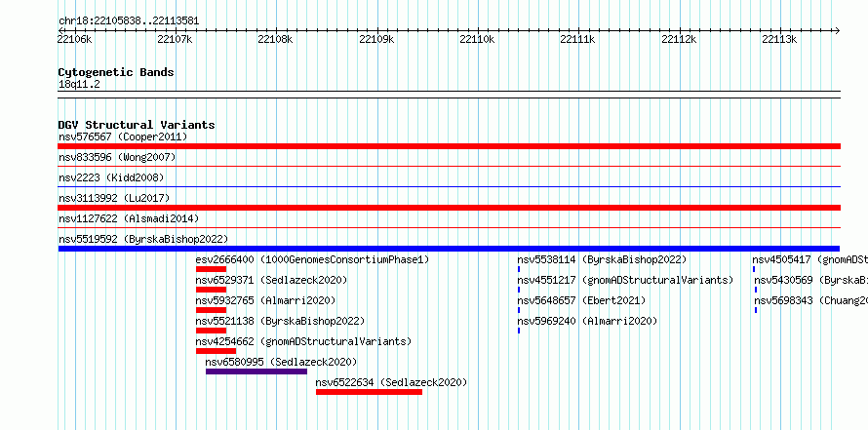Screen dimensions: 868x430
Task: Click the thin red nsv1127622 variant line
Action: pos(449,227)
